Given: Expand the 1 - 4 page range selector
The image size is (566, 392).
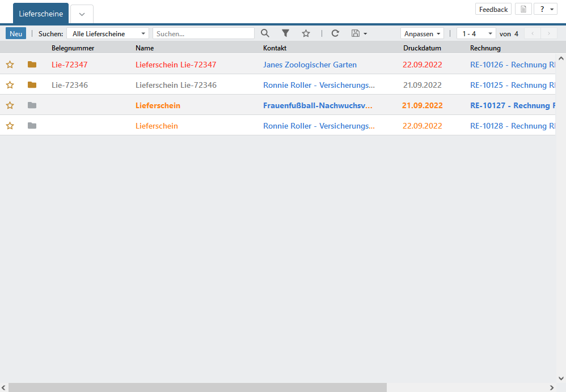Looking at the screenshot, I should 476,33.
